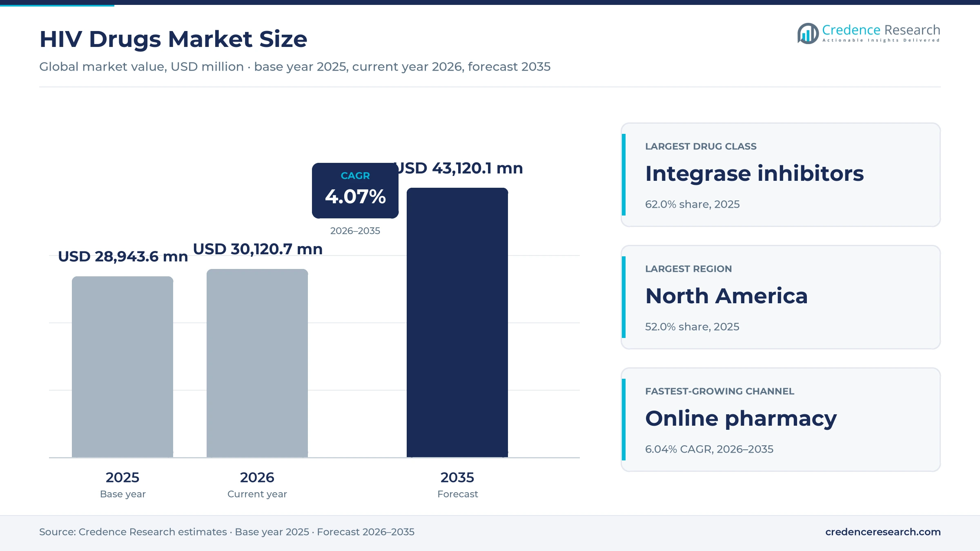Click the 'Global market value, USD million' subtitle
The width and height of the screenshot is (980, 551).
click(141, 67)
